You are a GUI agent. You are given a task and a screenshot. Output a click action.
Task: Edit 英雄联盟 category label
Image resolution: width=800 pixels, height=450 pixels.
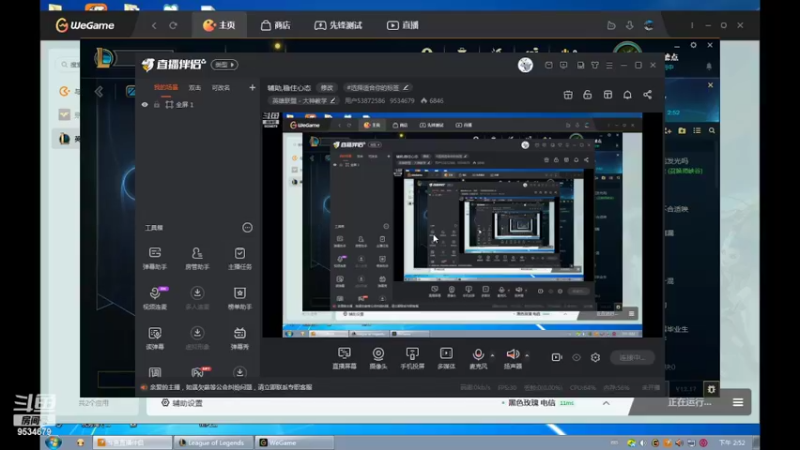coord(303,101)
